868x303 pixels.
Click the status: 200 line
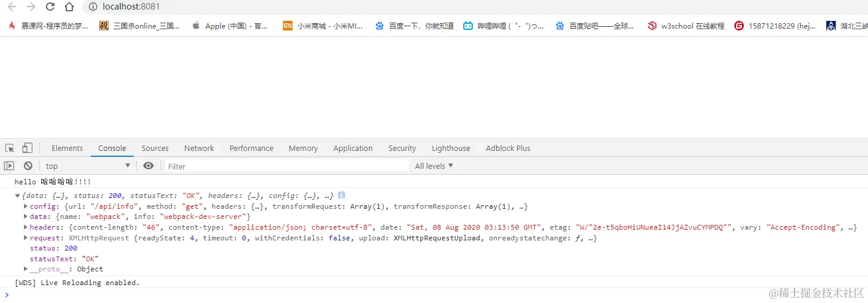coord(54,248)
